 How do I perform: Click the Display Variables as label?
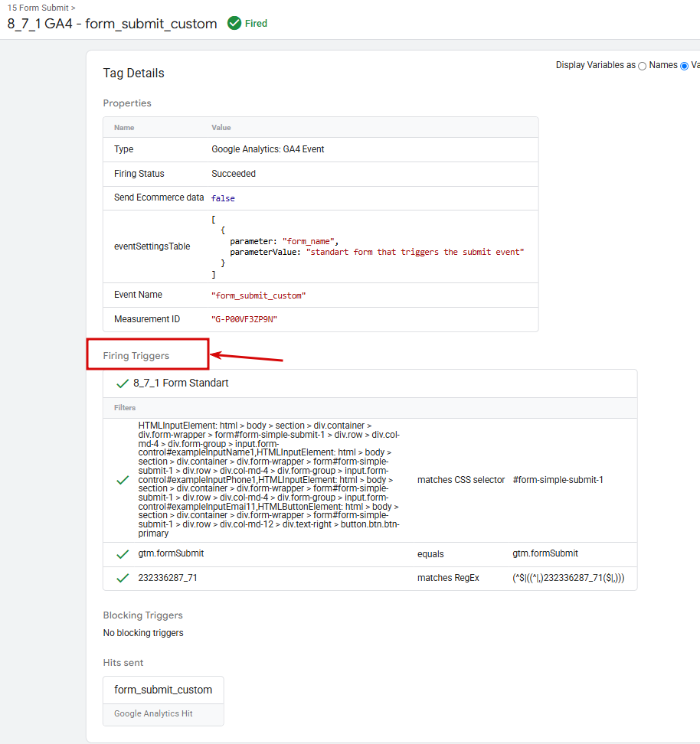[596, 65]
